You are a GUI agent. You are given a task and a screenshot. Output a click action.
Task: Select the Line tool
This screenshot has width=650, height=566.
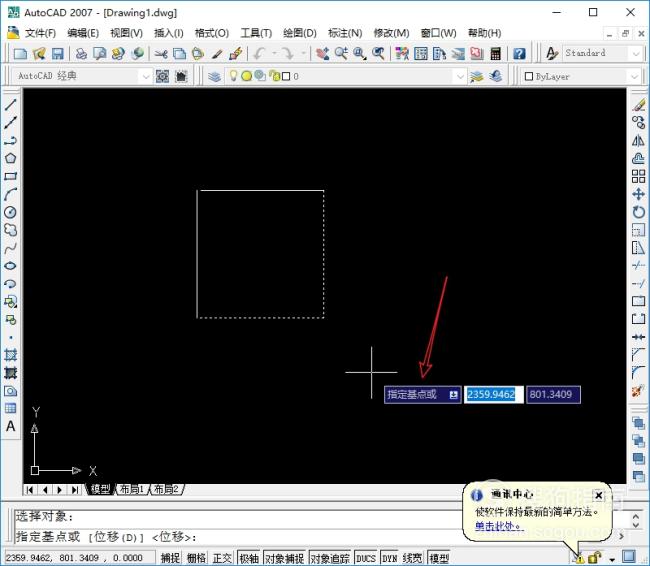(10, 104)
